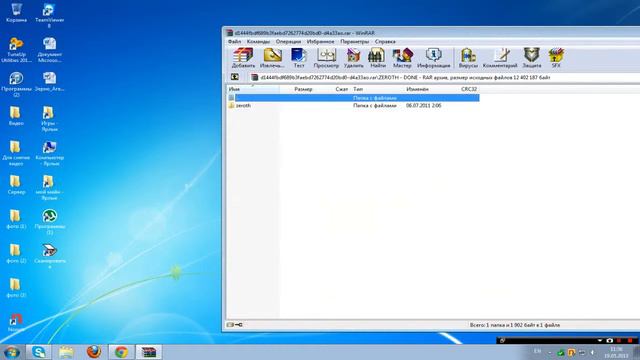The image size is (640, 360).
Task: Open the TuneUp Utilities desktop shortcut
Action: (16, 50)
